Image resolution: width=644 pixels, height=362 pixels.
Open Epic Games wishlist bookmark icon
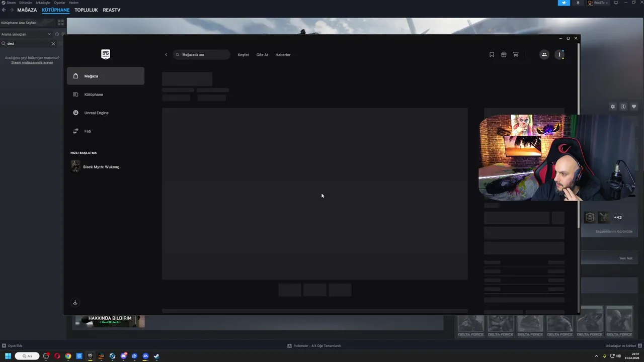[492, 54]
